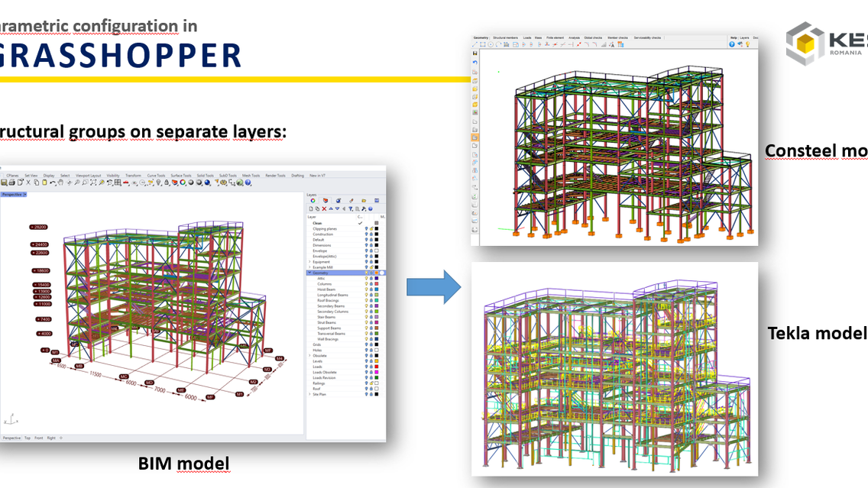
Task: Click the Print icon in Rhino toolbar
Action: (x=11, y=182)
